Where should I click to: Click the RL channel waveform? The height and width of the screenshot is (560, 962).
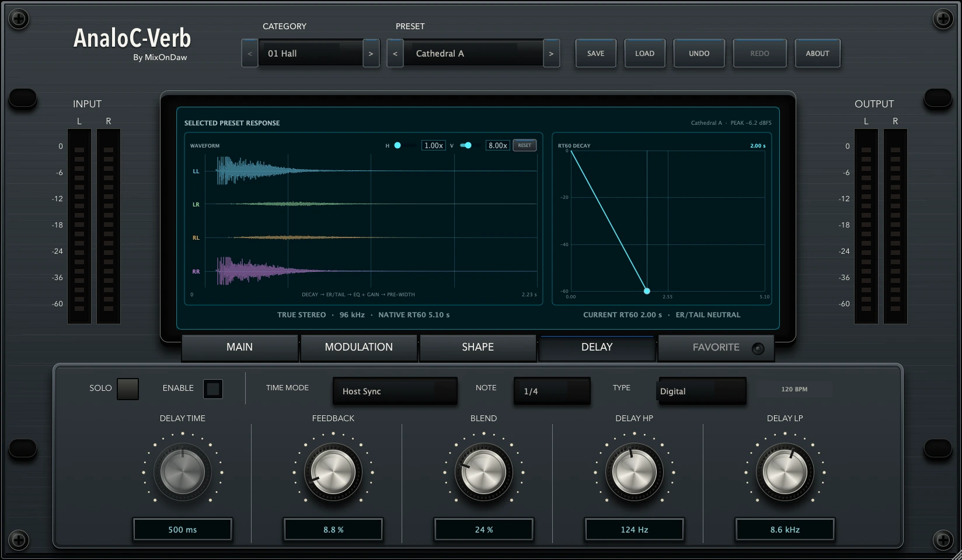tap(371, 237)
